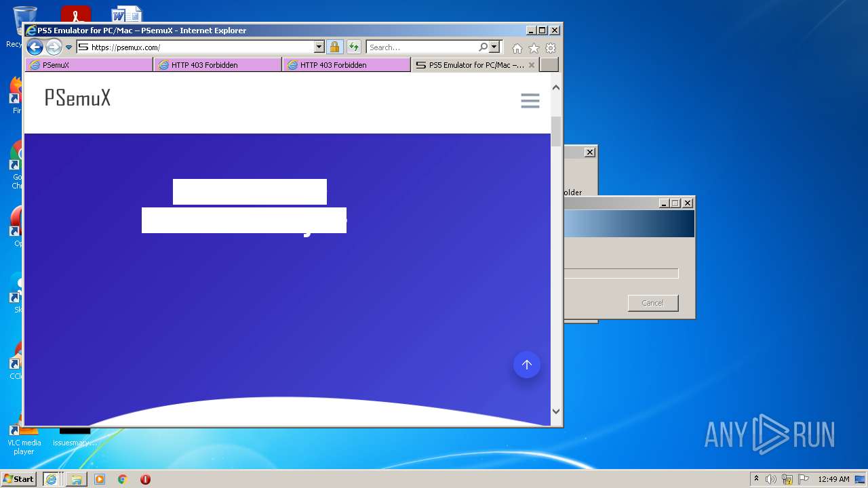This screenshot has width=868, height=488.
Task: Click the browser Forward arrow button
Action: (x=54, y=47)
